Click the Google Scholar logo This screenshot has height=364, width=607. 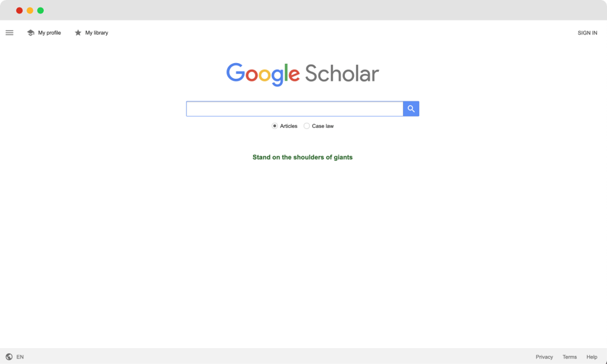[x=302, y=74]
